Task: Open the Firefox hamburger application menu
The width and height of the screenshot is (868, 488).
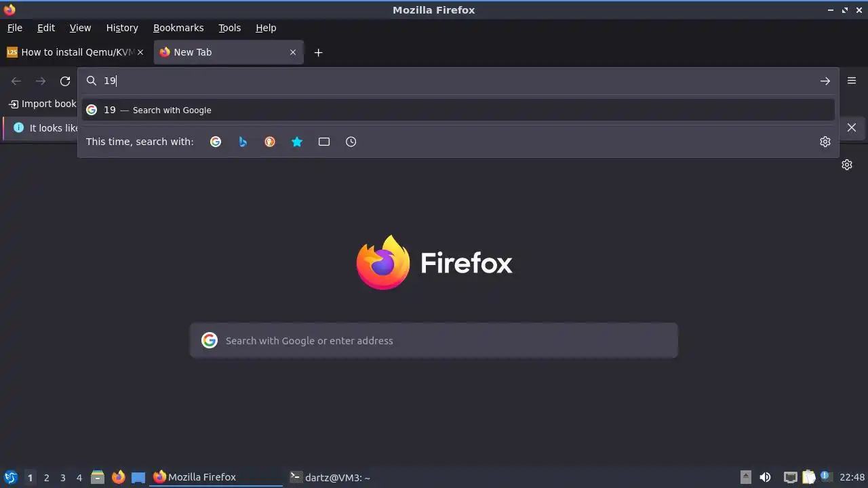Action: pyautogui.click(x=852, y=81)
